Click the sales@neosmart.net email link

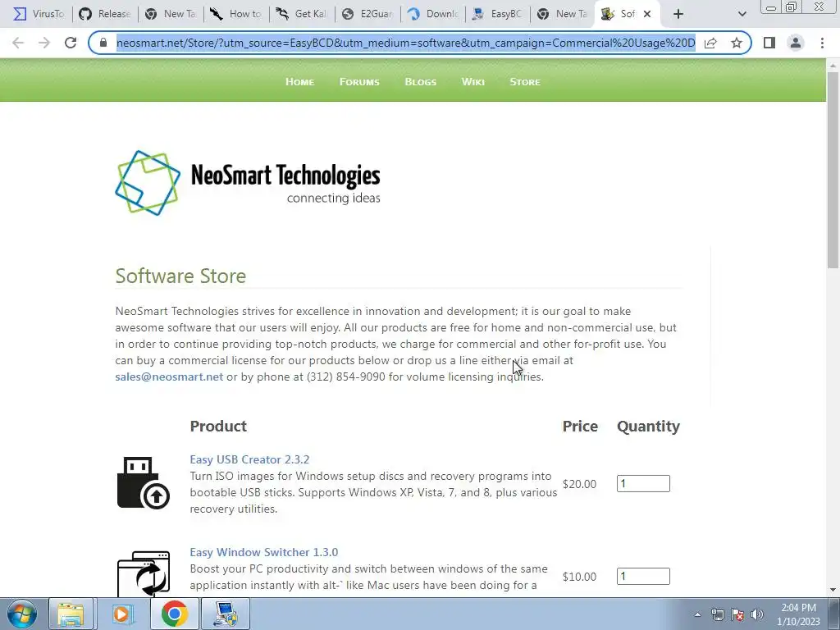169,377
